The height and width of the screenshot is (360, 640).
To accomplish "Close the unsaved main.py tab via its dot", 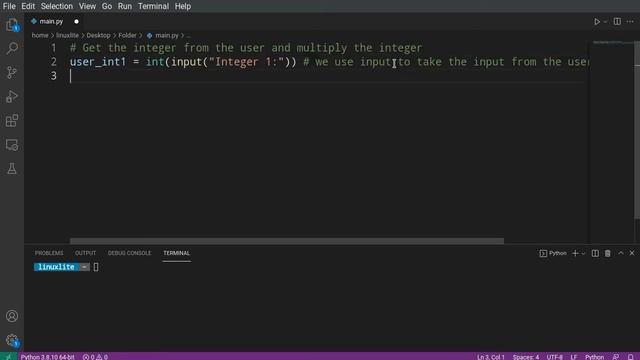I will click(76, 22).
